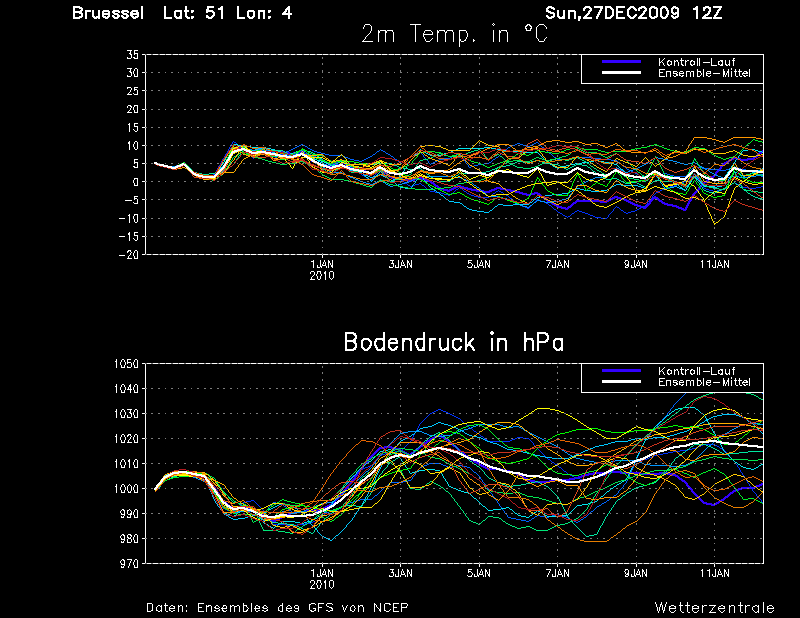Click the Wetterzentrale credit text
Viewport: 800px width, 618px height.
click(714, 608)
